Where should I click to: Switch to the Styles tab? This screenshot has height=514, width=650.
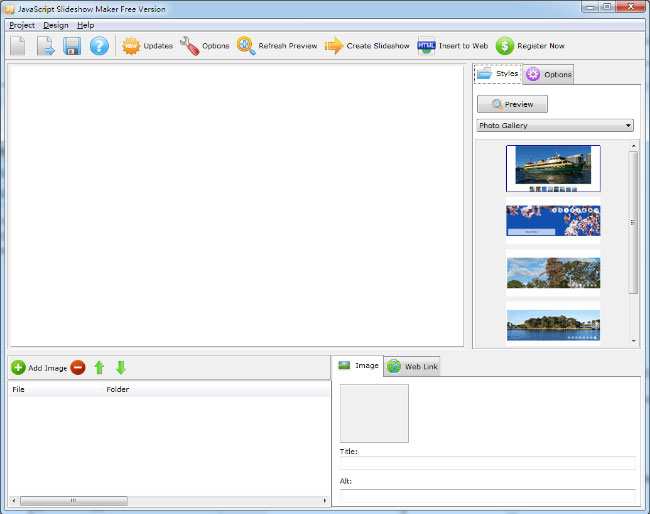[x=498, y=74]
